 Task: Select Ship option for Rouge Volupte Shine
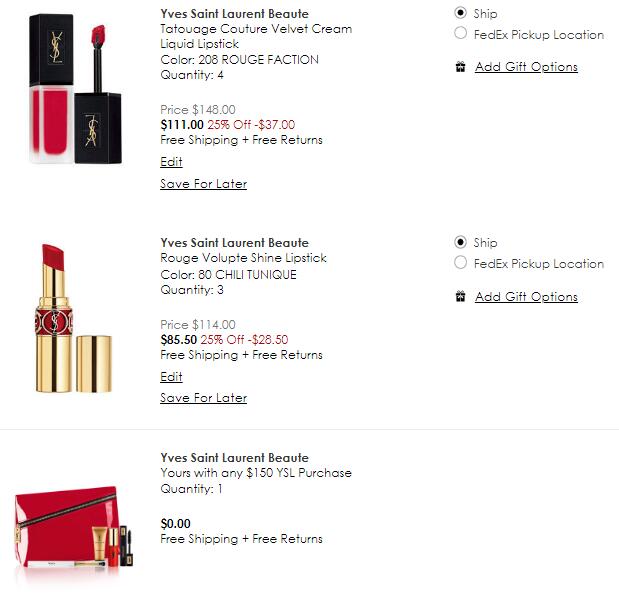(460, 242)
